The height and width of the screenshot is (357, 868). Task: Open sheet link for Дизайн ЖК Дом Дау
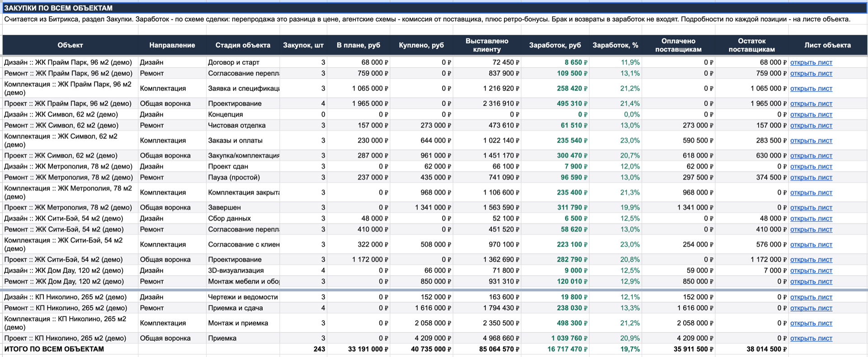(x=811, y=271)
